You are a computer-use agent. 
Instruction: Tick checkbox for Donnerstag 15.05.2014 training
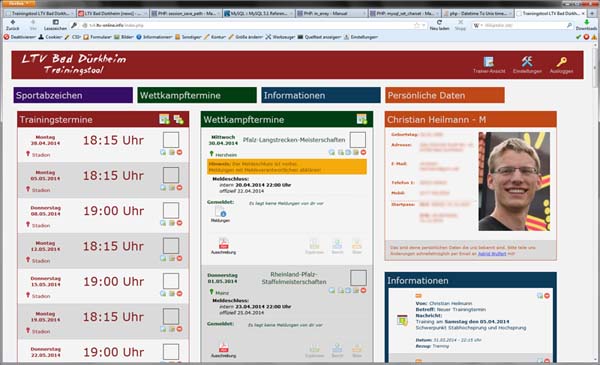pyautogui.click(x=171, y=281)
